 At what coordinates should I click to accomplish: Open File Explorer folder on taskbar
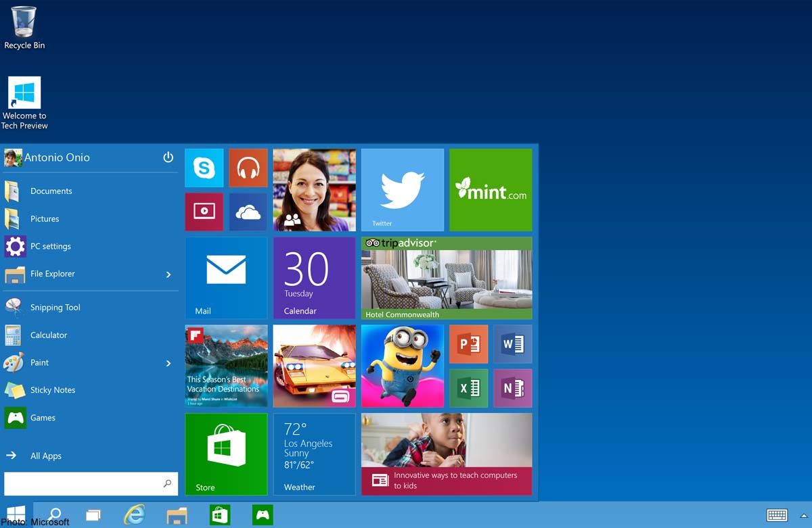pos(177,515)
